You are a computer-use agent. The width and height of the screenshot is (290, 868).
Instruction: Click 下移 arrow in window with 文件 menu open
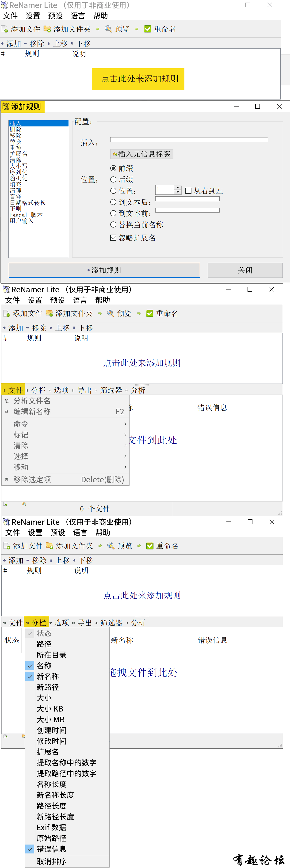pyautogui.click(x=74, y=328)
